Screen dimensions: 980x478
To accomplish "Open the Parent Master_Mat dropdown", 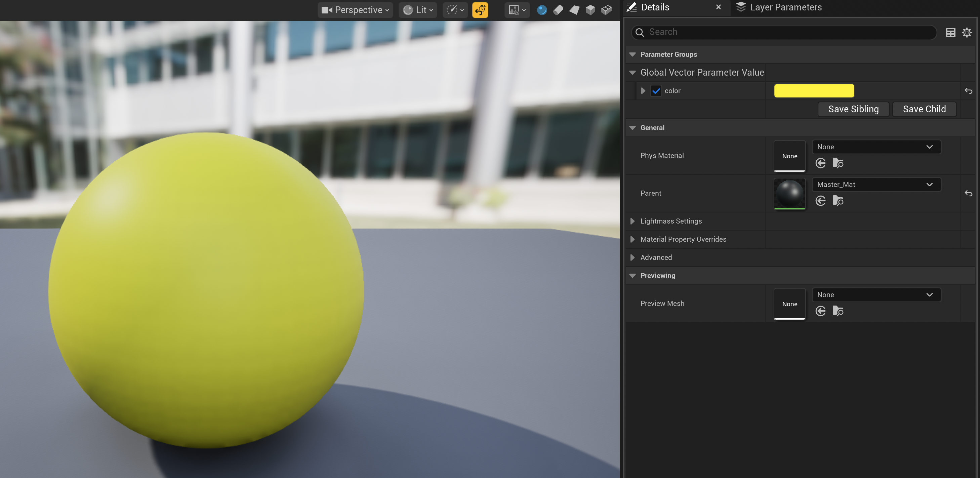I will 876,185.
